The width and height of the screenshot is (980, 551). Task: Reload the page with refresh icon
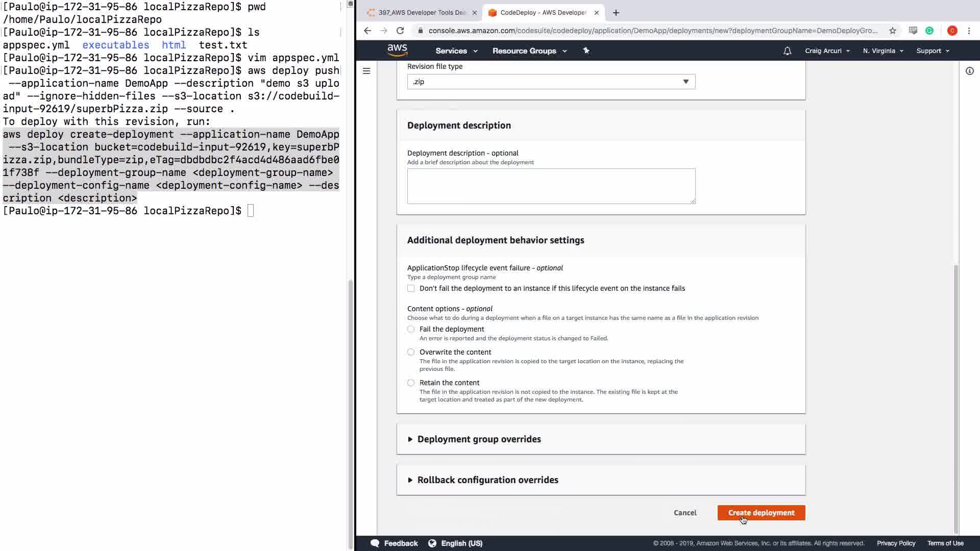coord(400,31)
